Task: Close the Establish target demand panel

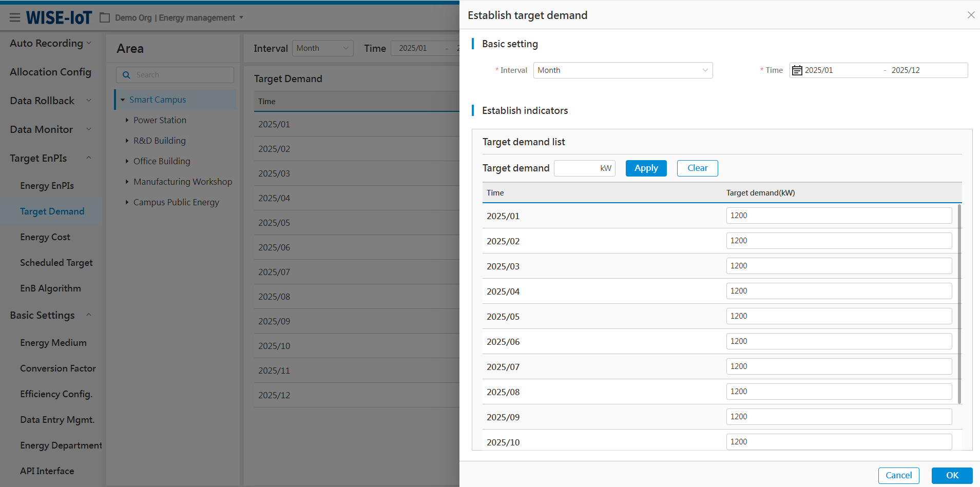Action: point(971,15)
